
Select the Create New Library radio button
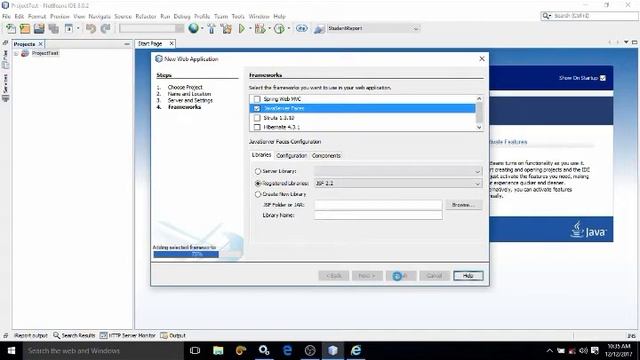(258, 194)
